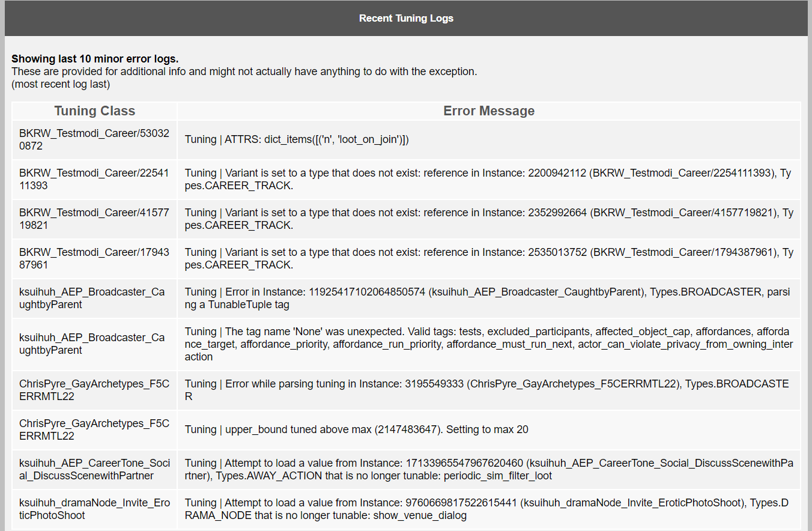Select ksuihuh_dramaNode_Invite_EroticPhotoShoot class cell
The width and height of the screenshot is (812, 531).
(x=95, y=509)
